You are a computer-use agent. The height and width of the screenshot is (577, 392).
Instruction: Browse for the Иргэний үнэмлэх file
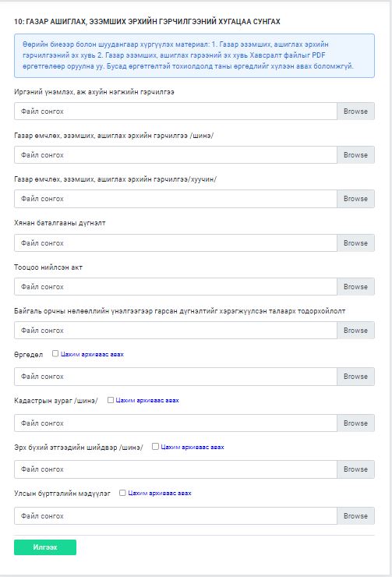point(355,112)
